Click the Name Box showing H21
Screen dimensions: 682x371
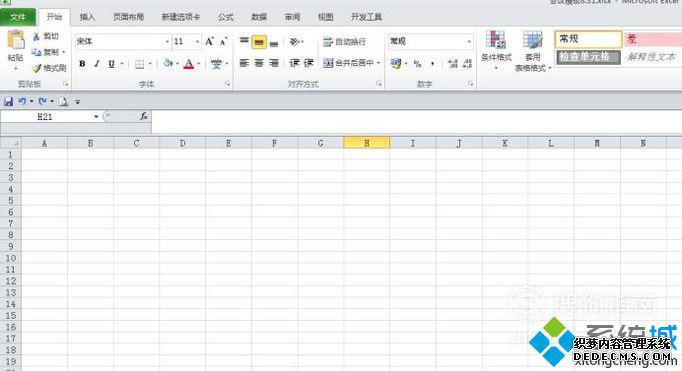(x=45, y=117)
